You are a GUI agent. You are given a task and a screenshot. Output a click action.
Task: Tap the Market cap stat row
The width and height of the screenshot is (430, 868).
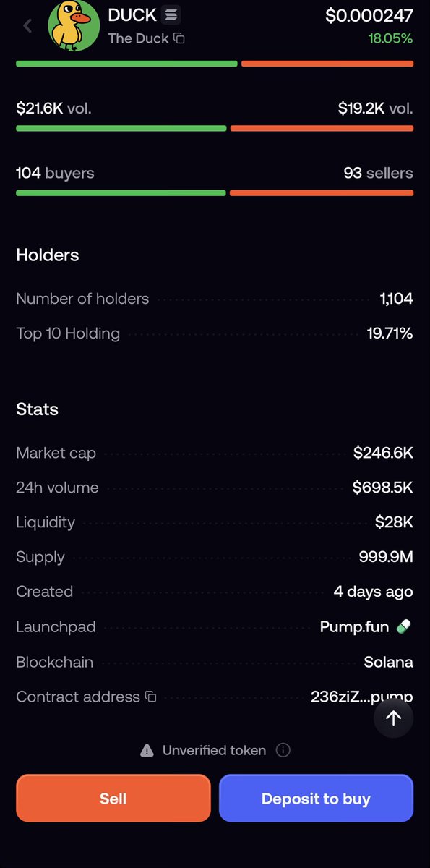[215, 454]
